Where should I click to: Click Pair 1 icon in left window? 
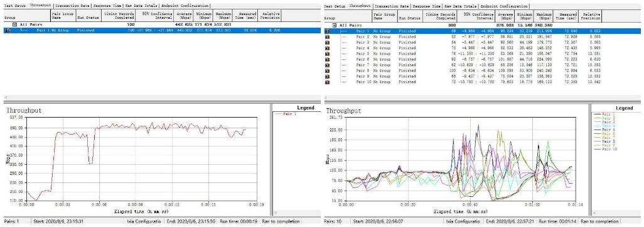(8, 30)
